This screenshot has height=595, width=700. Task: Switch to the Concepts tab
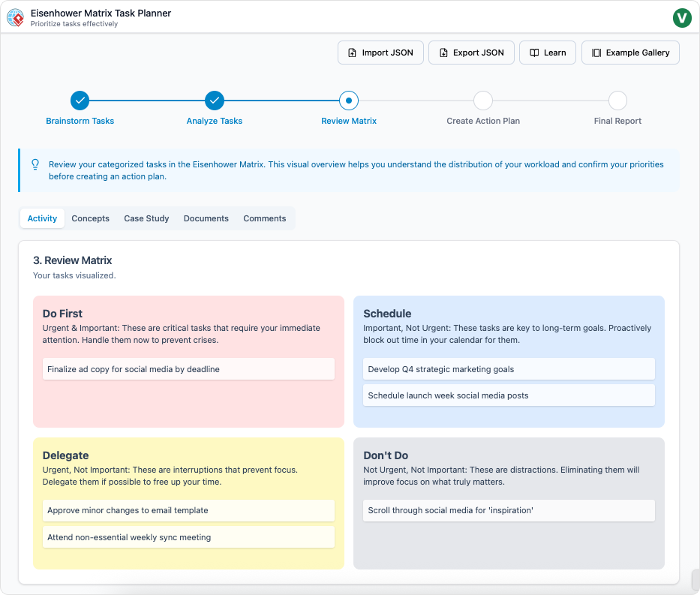click(x=91, y=218)
